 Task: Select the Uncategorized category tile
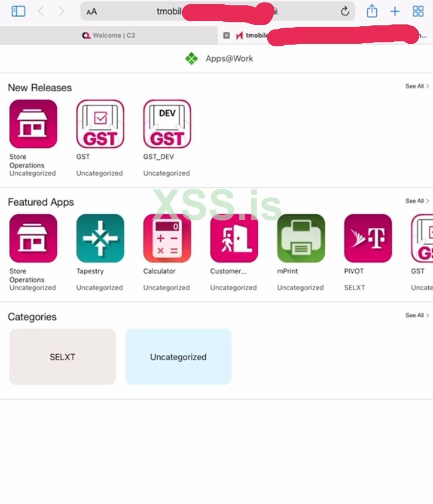[178, 357]
